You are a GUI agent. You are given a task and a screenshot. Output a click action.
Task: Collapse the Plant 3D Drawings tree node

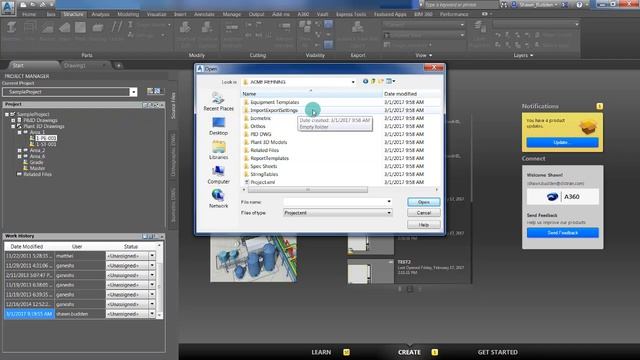13,127
